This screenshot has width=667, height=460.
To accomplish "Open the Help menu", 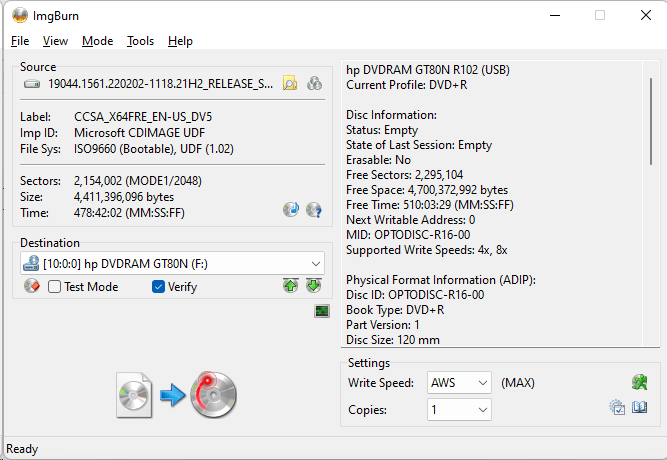I will tap(180, 41).
